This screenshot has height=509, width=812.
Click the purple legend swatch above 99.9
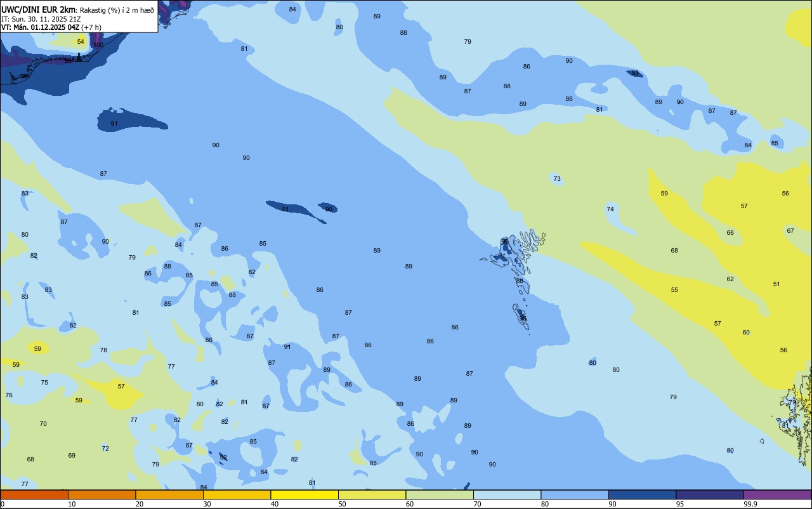777,494
